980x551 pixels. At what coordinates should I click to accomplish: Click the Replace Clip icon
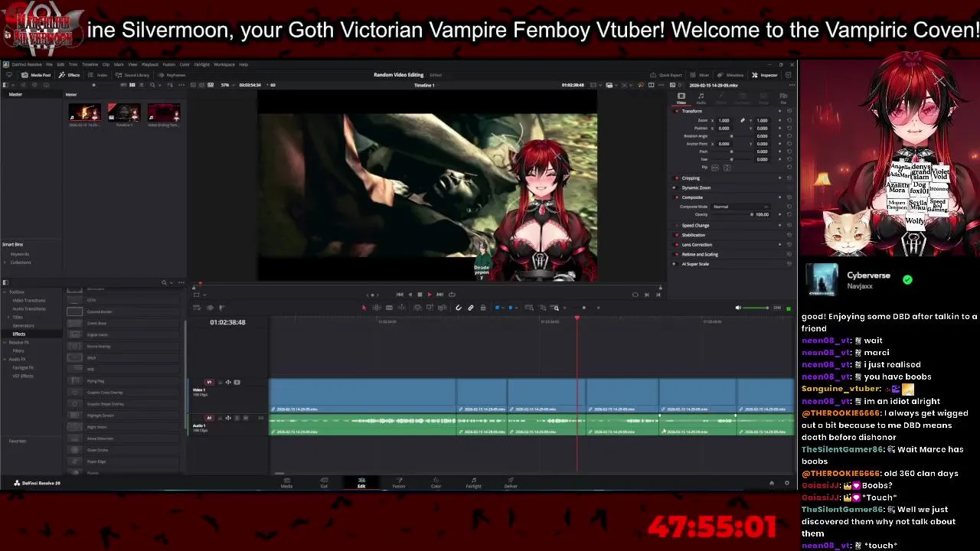pyautogui.click(x=441, y=308)
